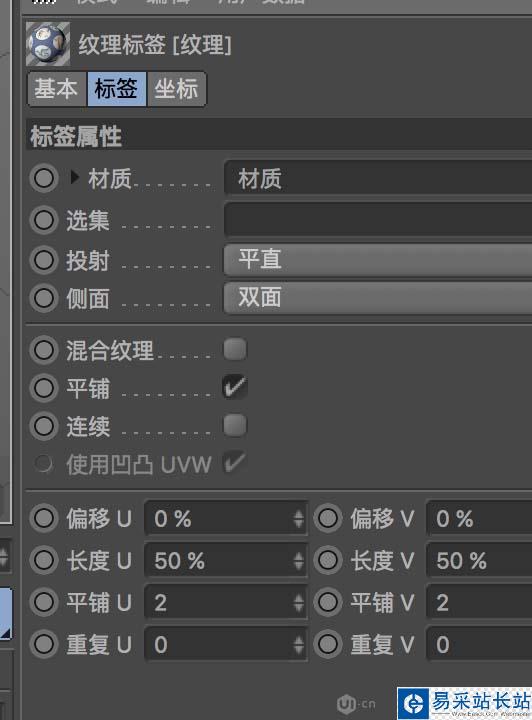Toggle keyframe circle next to 侧面
Screen dimensions: 532x720
pos(44,298)
